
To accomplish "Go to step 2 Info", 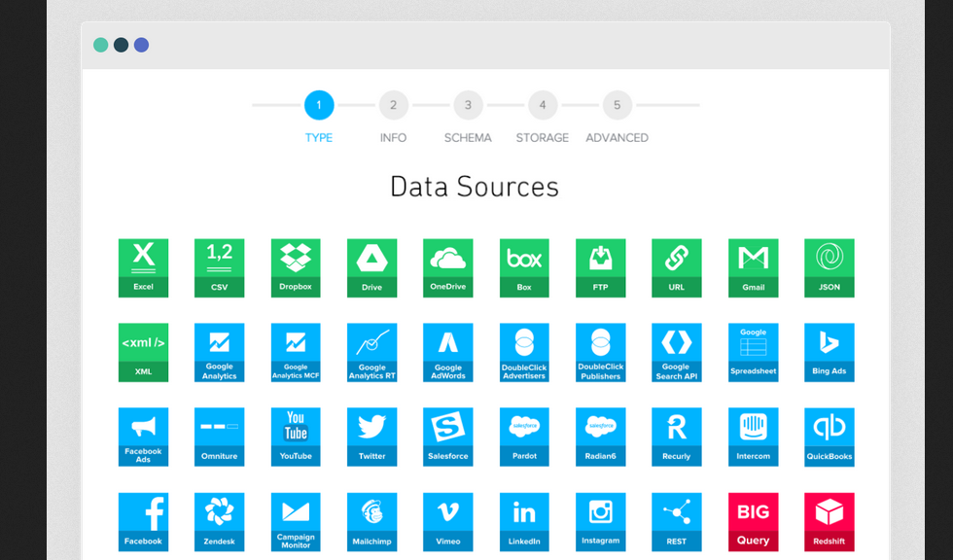I will click(394, 105).
